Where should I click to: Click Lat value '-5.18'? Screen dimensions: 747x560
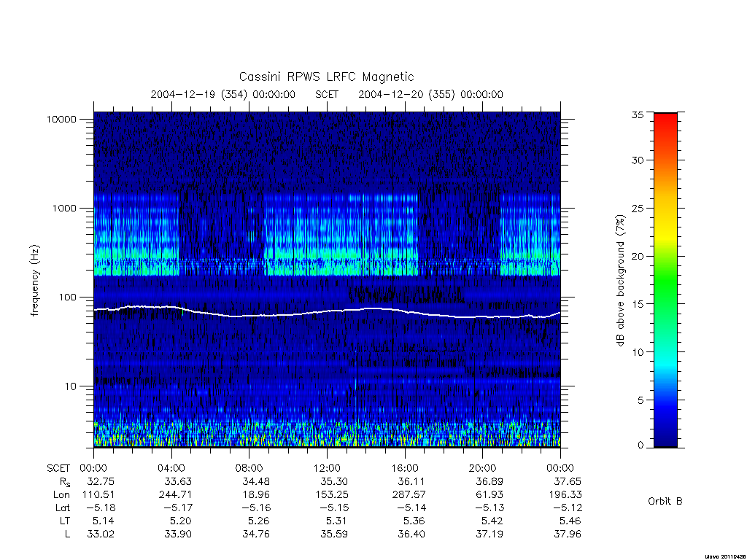pyautogui.click(x=101, y=507)
